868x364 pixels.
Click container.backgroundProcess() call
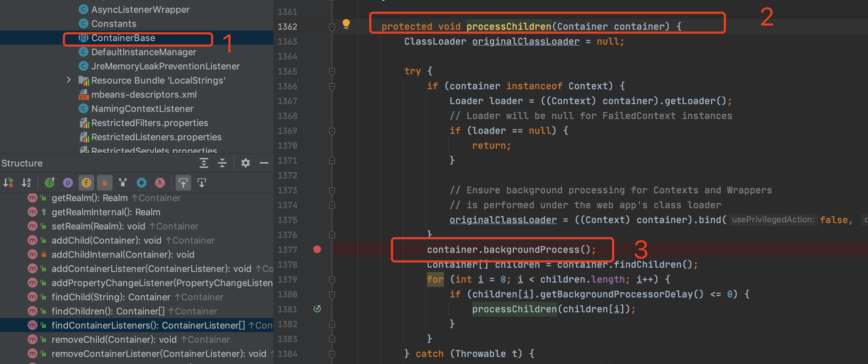(x=509, y=250)
